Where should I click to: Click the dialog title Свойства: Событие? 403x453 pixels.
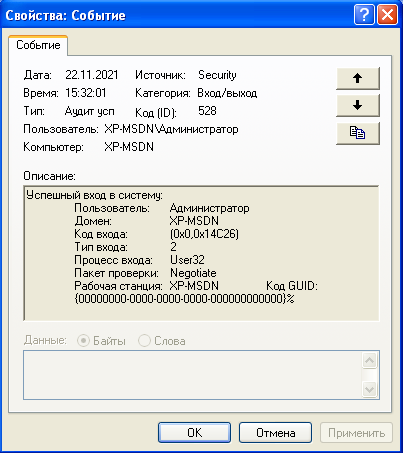(x=65, y=15)
